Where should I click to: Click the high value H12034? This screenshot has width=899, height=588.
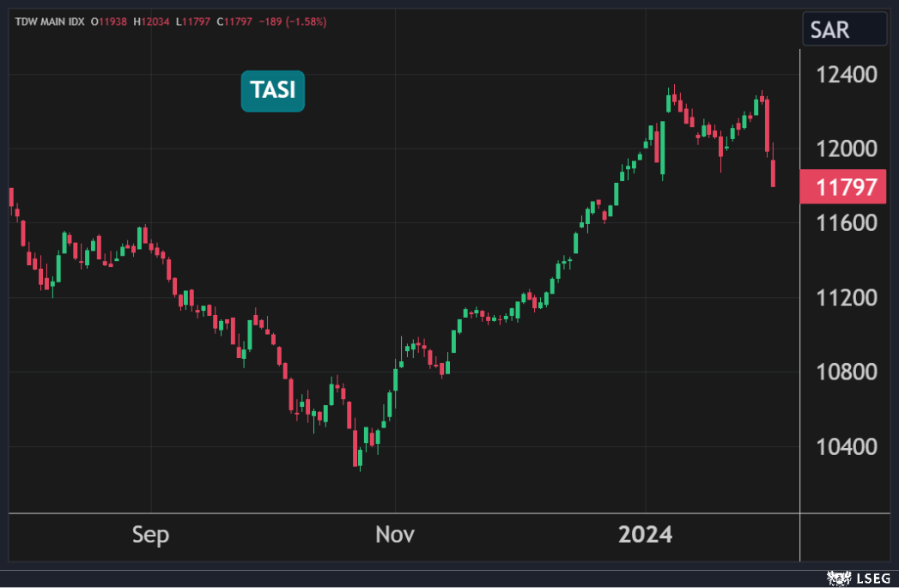click(x=159, y=21)
